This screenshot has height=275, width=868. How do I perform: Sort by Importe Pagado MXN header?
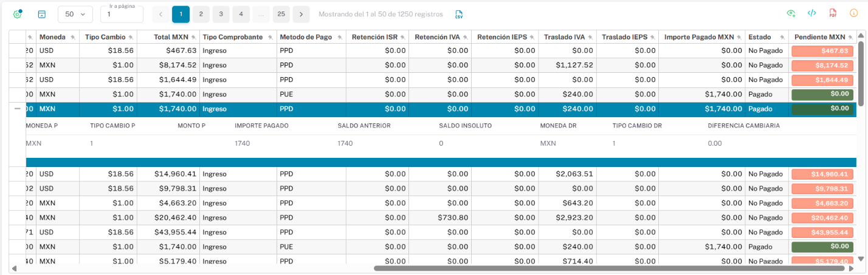699,37
